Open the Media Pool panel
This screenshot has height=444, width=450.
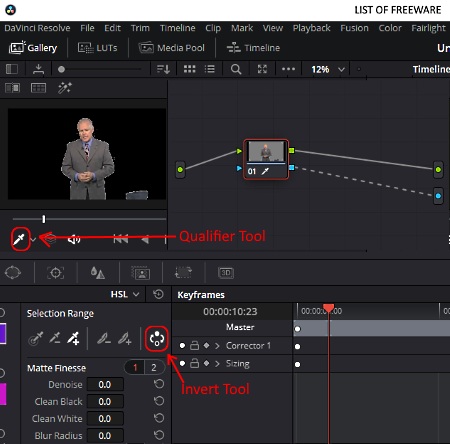click(171, 48)
